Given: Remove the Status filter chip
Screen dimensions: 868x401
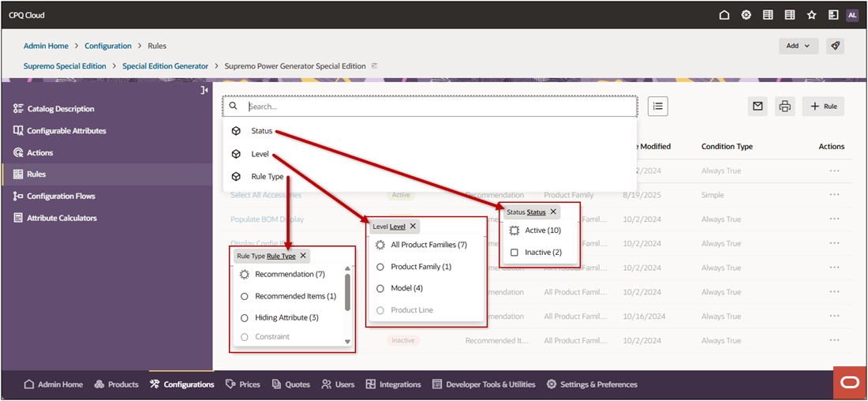Looking at the screenshot, I should tap(553, 212).
